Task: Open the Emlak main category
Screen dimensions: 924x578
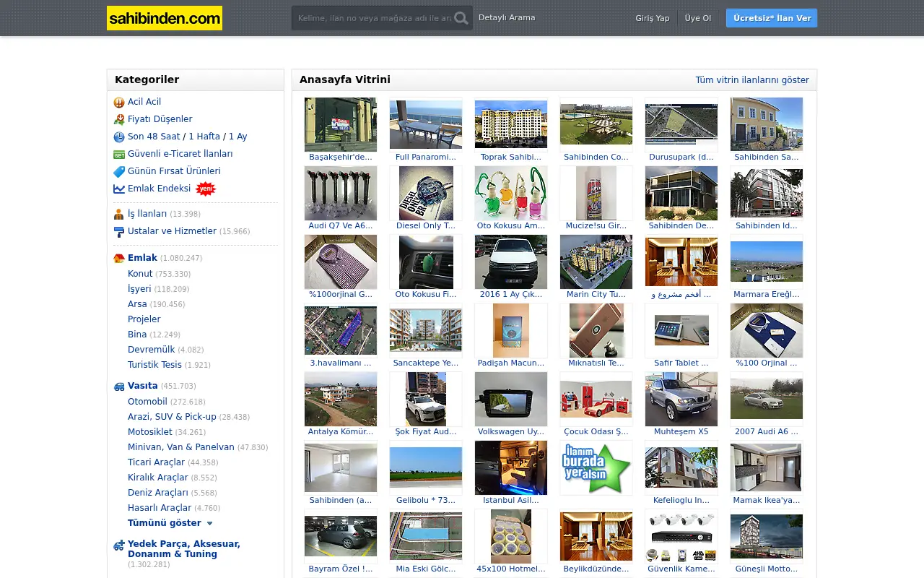Action: pos(142,258)
